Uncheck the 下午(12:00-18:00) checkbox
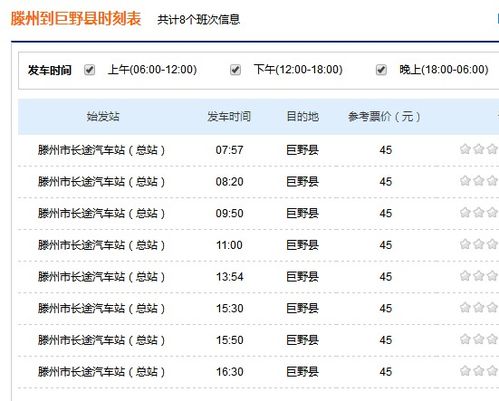Screen dimensions: 499x401 (235, 70)
